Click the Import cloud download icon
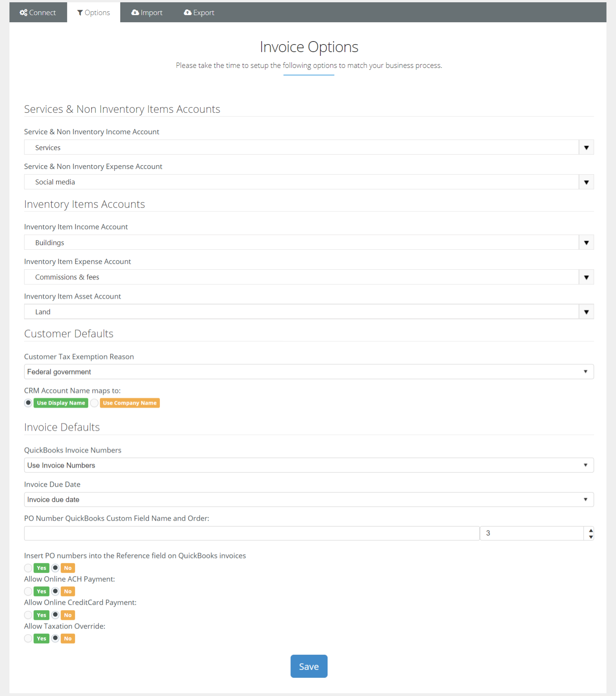The height and width of the screenshot is (696, 616). pyautogui.click(x=135, y=12)
